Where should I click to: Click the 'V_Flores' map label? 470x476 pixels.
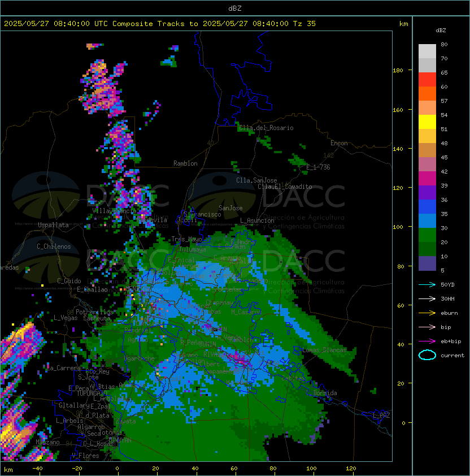pyautogui.click(x=85, y=456)
